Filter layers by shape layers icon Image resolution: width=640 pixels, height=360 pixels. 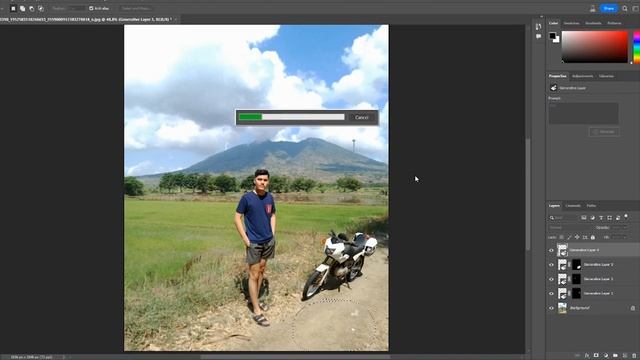[609, 218]
